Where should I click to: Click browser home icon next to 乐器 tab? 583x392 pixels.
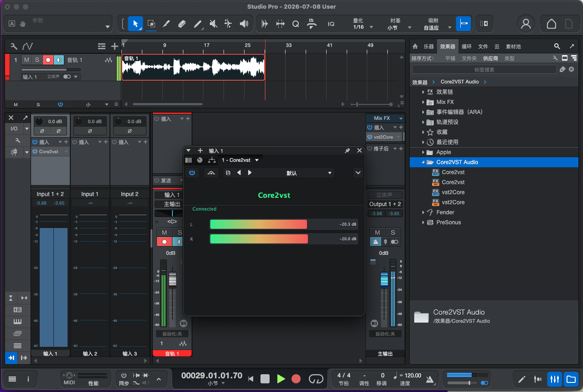point(415,46)
